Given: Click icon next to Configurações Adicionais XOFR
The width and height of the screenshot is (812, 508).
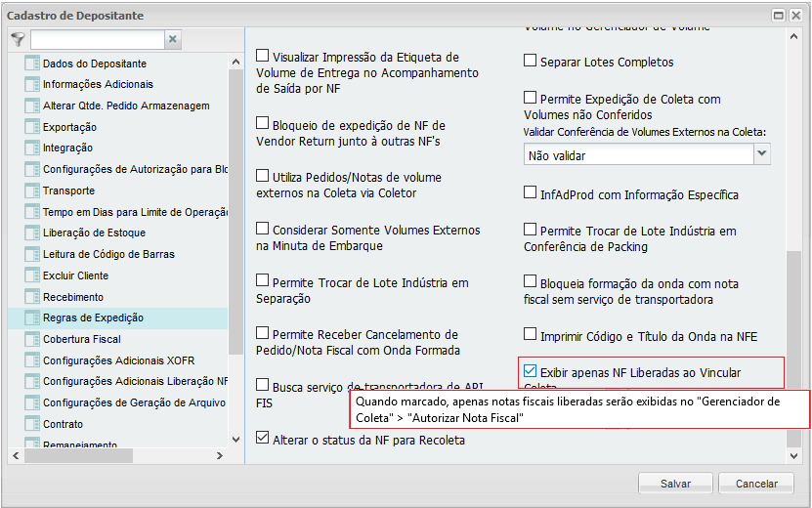Looking at the screenshot, I should point(32,360).
